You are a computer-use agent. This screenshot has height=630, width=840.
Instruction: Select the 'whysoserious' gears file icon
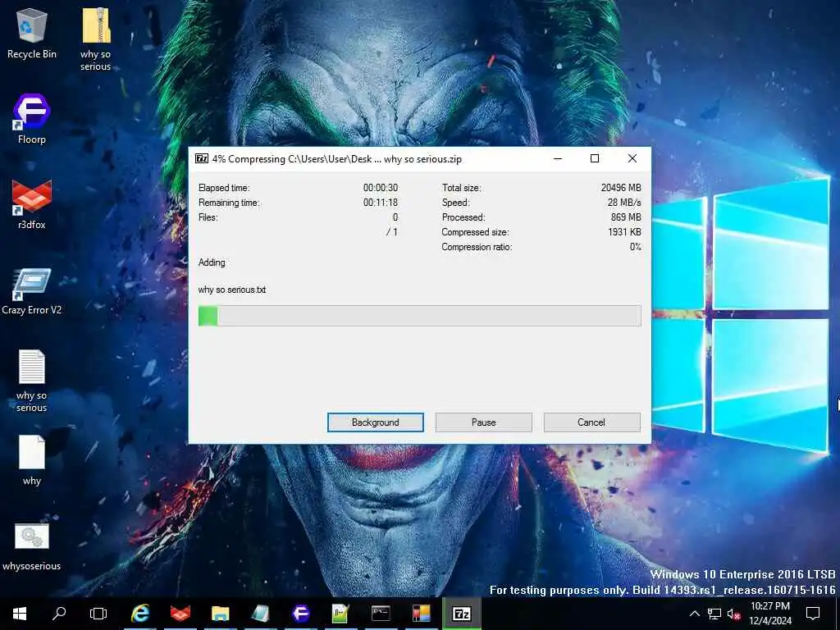point(32,546)
